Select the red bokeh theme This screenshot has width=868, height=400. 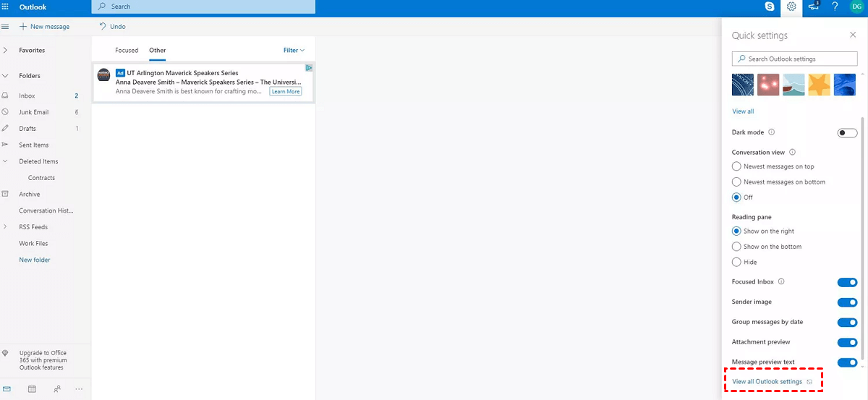768,85
